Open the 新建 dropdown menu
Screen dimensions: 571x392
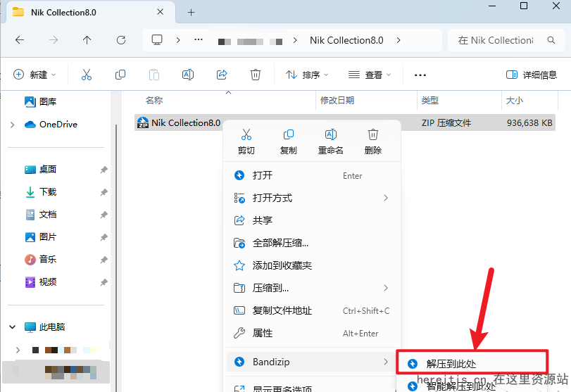point(34,75)
